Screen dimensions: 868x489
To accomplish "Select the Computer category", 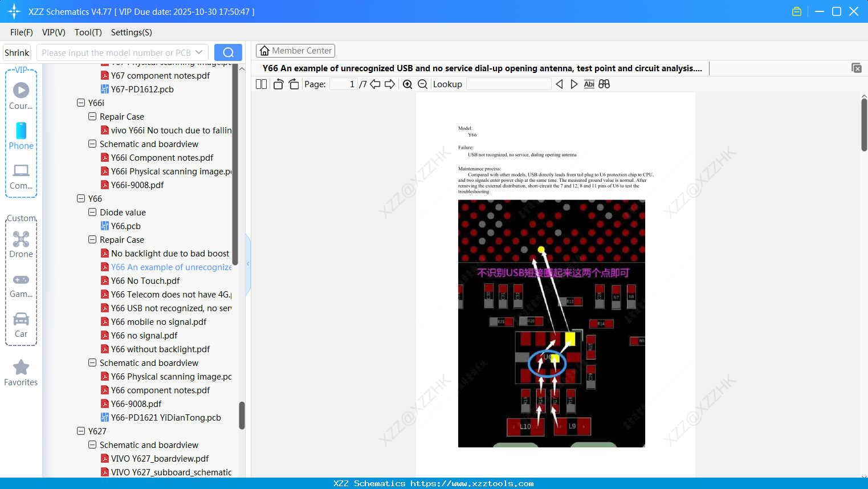I will [x=21, y=177].
